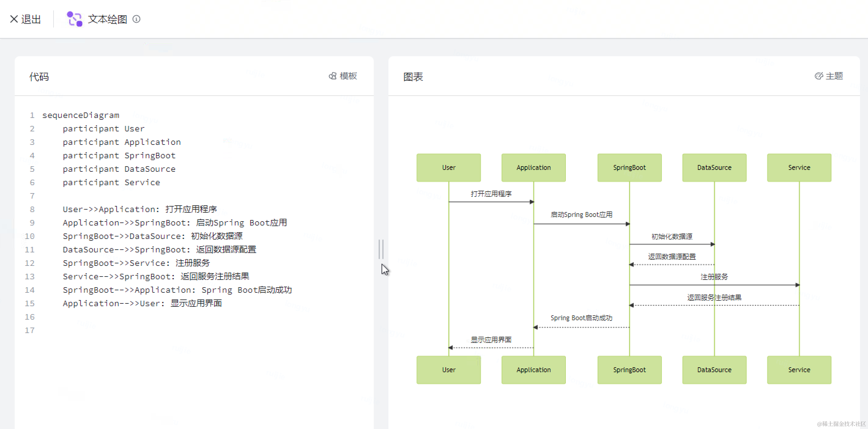Image resolution: width=868 pixels, height=429 pixels.
Task: Click top Service participant box
Action: 799,168
